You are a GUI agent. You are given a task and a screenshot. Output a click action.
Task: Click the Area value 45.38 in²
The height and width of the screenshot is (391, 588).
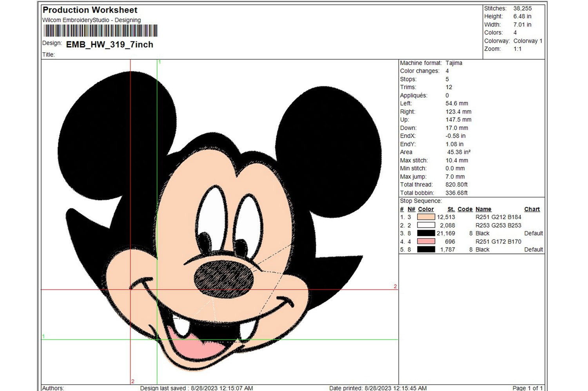click(459, 152)
